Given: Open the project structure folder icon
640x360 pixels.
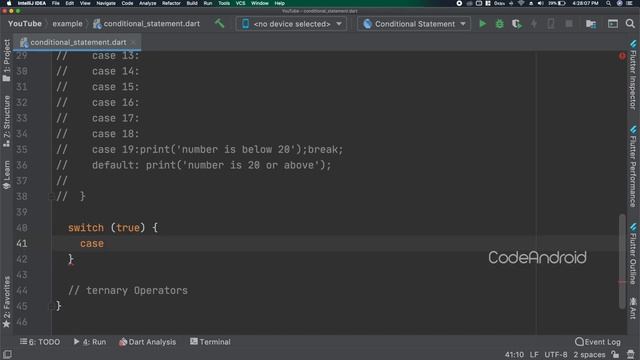Looking at the screenshot, I should tap(591, 24).
